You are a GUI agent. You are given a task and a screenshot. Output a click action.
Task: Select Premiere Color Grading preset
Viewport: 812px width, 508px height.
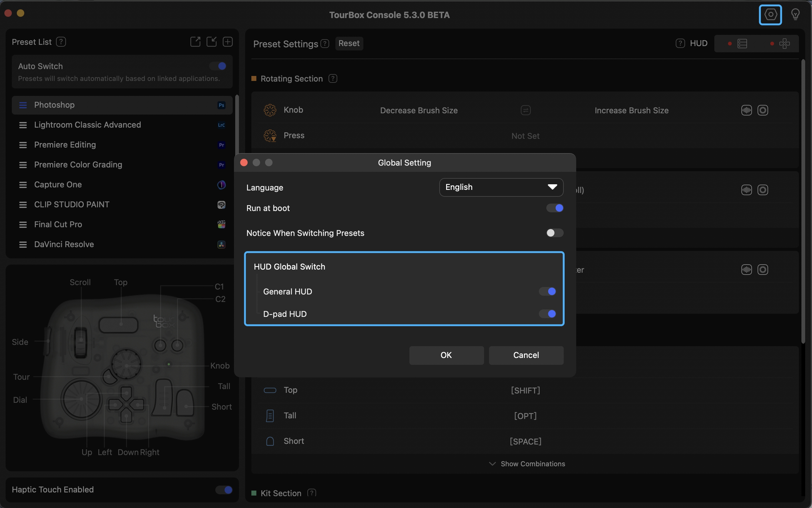click(122, 165)
